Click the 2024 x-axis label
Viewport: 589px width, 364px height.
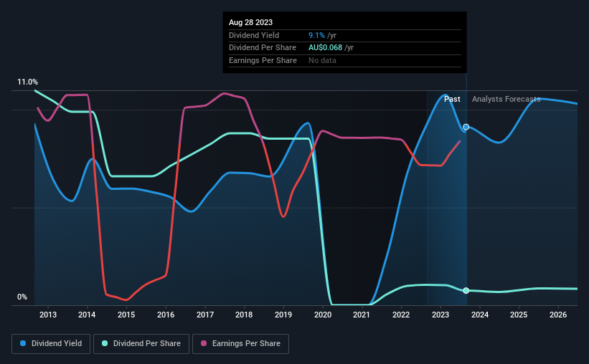(x=480, y=315)
